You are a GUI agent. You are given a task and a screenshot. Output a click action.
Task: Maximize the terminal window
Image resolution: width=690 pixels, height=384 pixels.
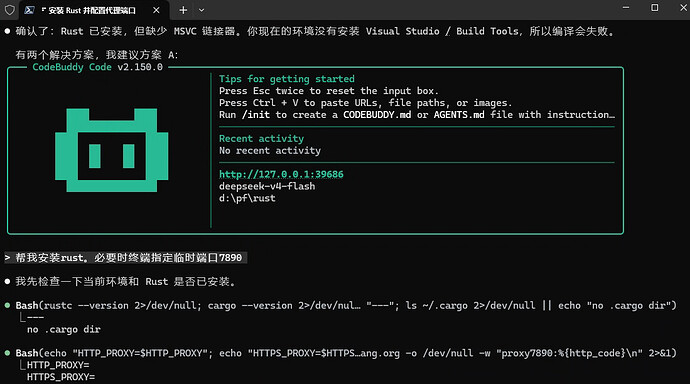click(655, 7)
